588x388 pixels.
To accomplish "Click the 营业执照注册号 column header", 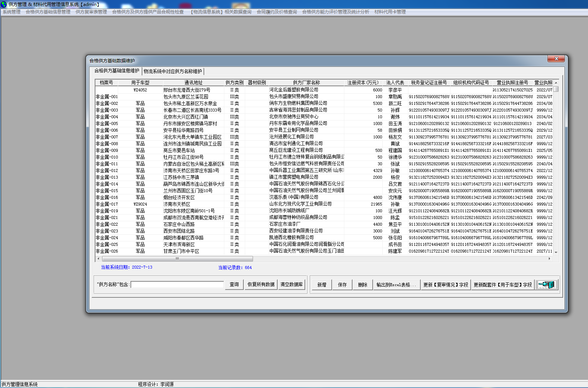I will [x=512, y=82].
